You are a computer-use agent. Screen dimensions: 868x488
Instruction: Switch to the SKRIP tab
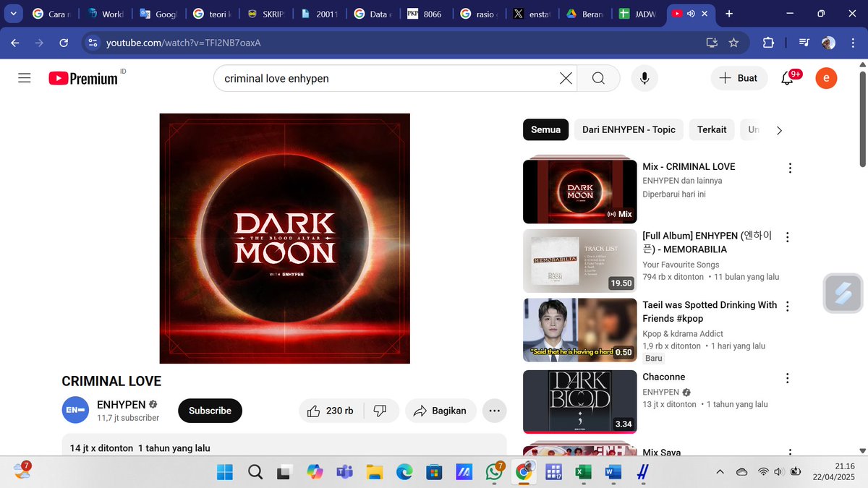coord(265,14)
